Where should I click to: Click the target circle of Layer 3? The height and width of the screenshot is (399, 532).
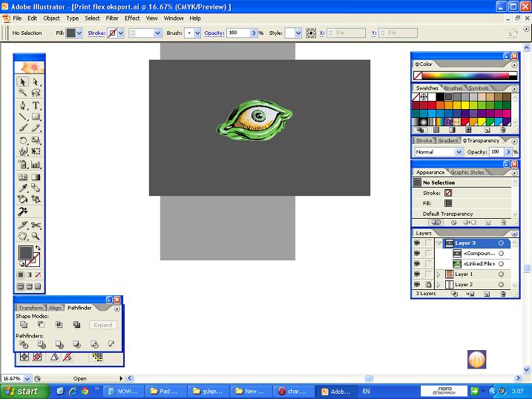tap(501, 243)
